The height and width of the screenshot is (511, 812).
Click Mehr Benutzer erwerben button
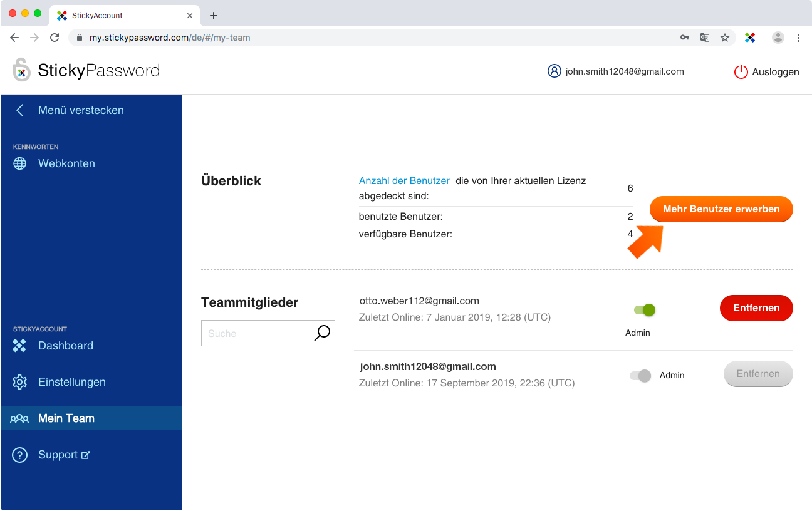(721, 209)
